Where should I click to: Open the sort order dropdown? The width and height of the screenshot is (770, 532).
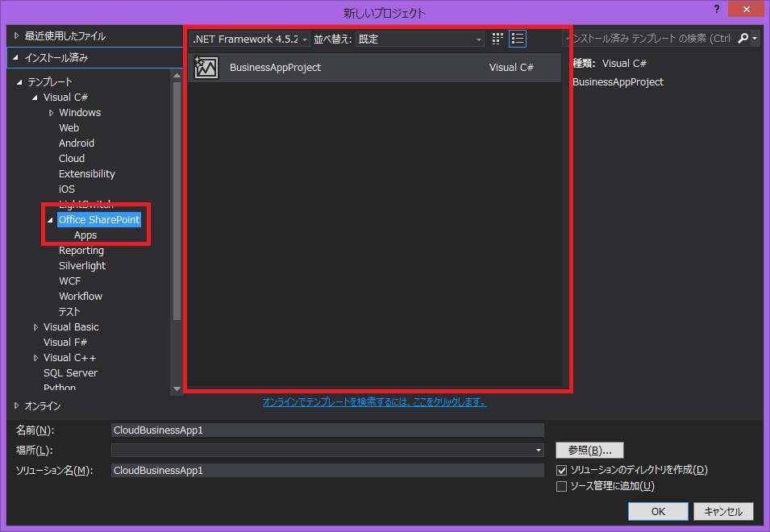(x=420, y=39)
